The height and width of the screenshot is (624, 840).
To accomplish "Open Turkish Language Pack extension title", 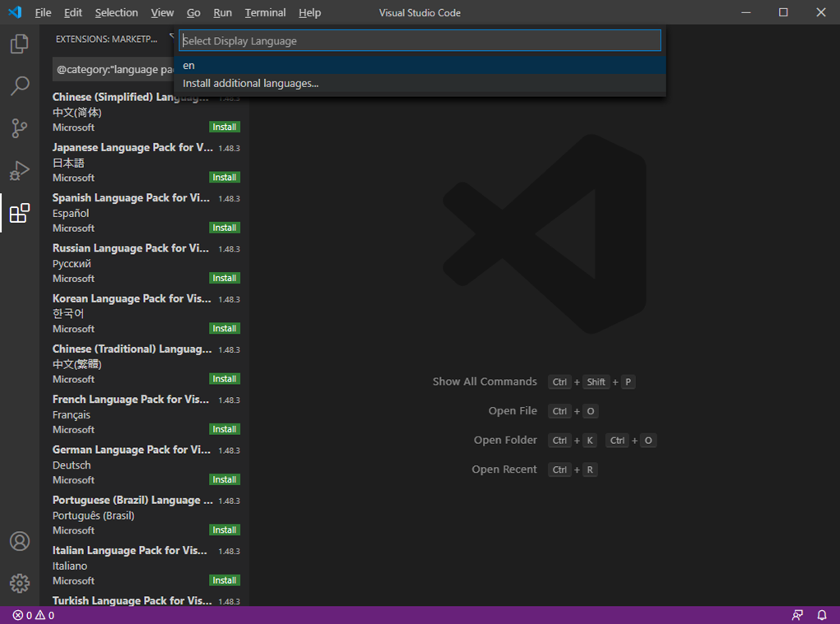I will 132,600.
